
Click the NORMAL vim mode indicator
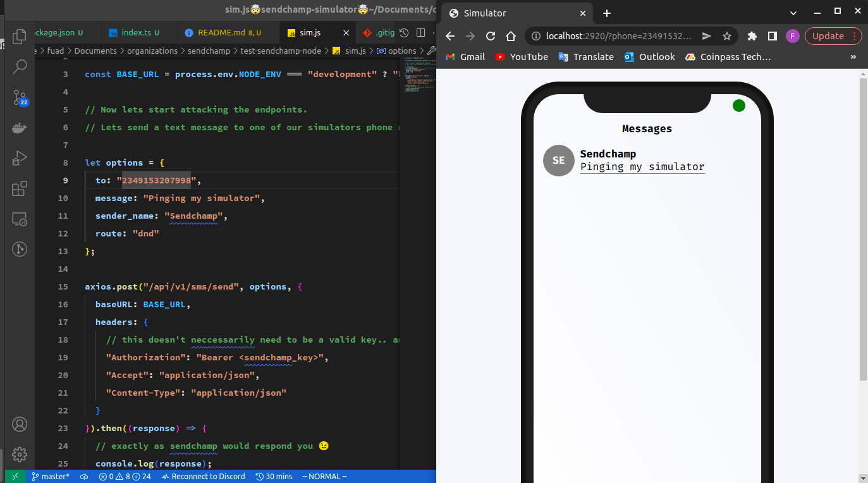pyautogui.click(x=324, y=477)
